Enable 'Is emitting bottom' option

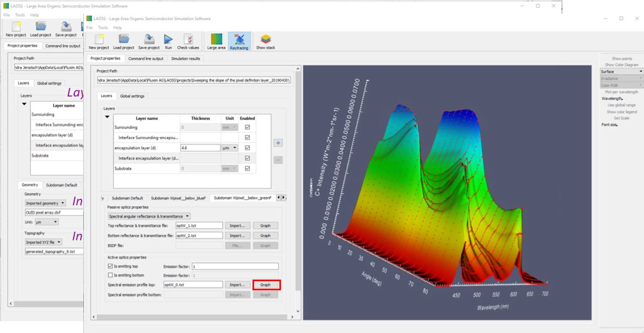111,275
